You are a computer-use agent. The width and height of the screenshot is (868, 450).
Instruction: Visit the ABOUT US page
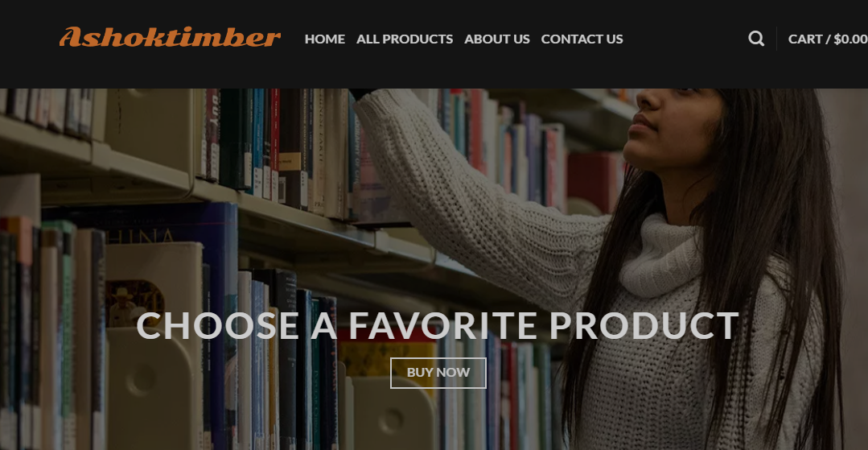497,39
